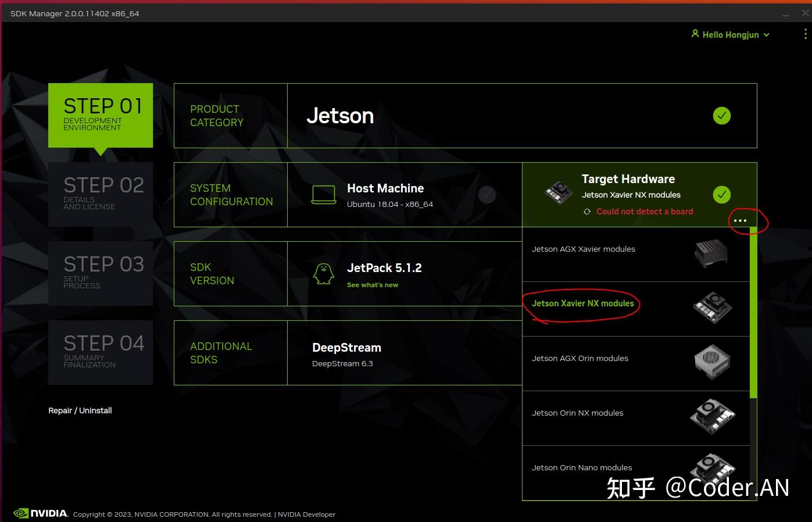Screen dimensions: 812x522
Task: Click the Target Hardware green checkmark
Action: [721, 195]
